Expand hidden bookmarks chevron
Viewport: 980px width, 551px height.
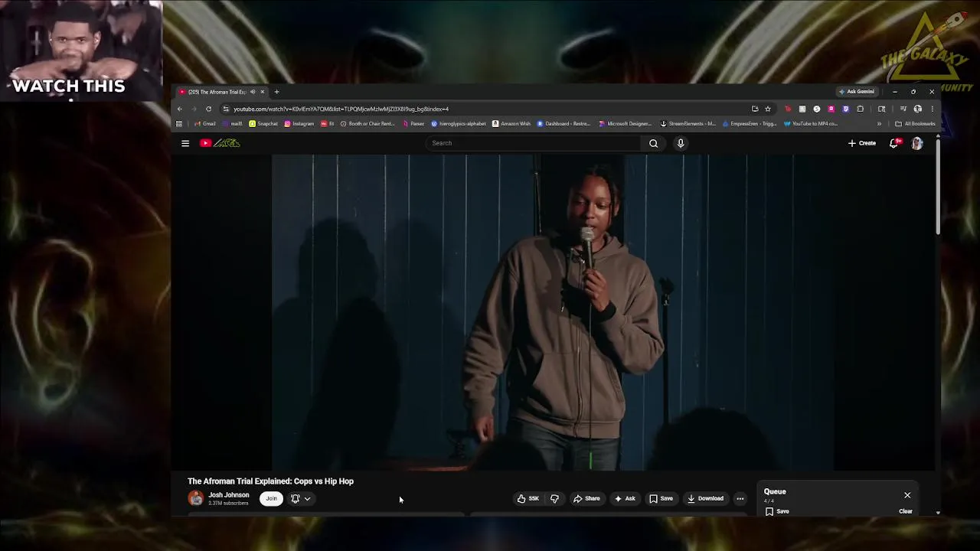tap(879, 124)
